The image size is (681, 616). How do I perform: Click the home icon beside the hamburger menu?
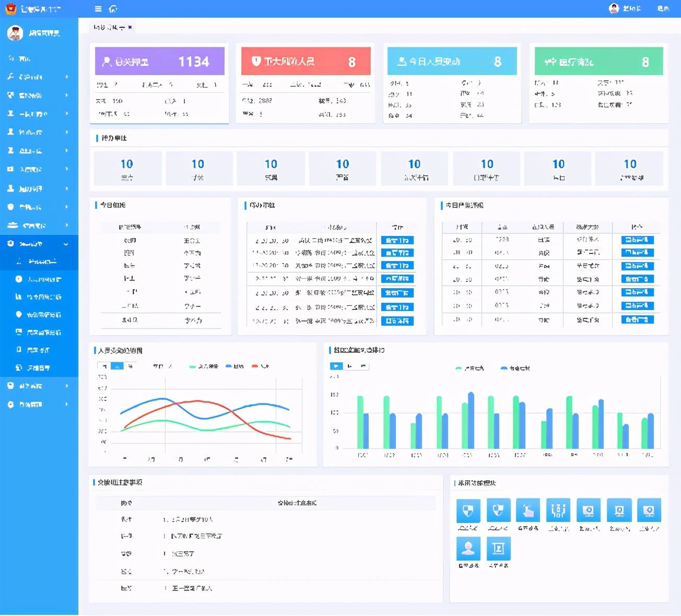(113, 9)
